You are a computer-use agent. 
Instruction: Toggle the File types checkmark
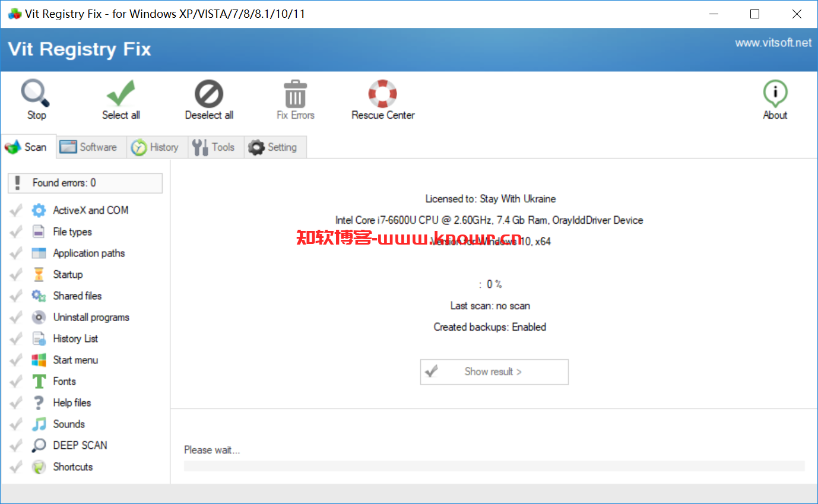pyautogui.click(x=17, y=232)
